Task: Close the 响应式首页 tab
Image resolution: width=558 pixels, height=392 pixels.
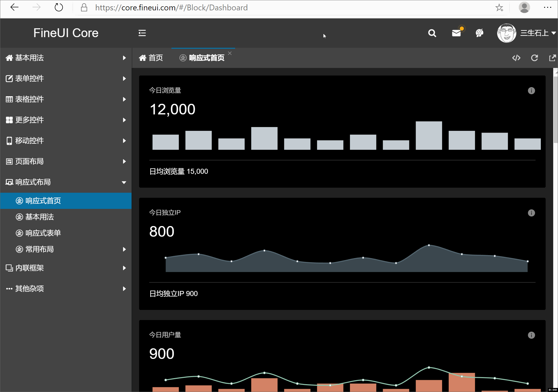Action: (x=230, y=53)
